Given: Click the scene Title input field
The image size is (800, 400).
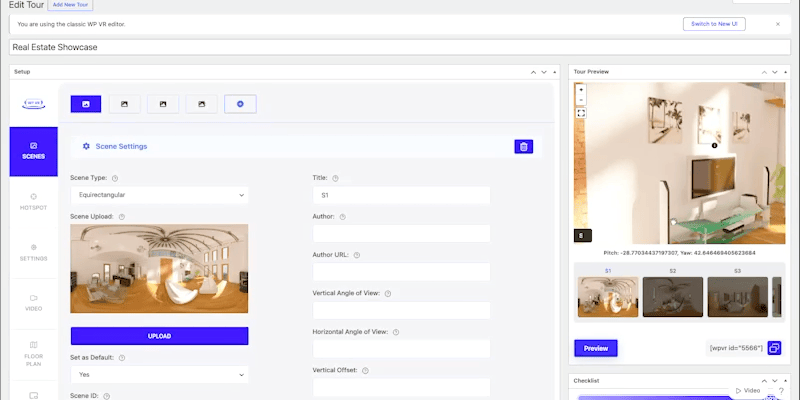Looking at the screenshot, I should pos(402,195).
